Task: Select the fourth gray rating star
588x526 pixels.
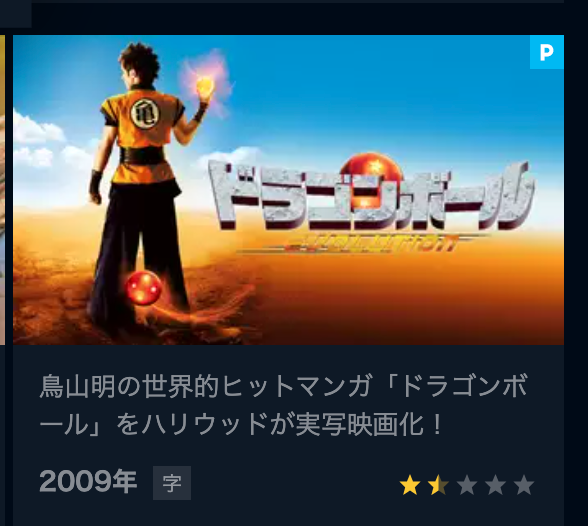Action: click(496, 485)
